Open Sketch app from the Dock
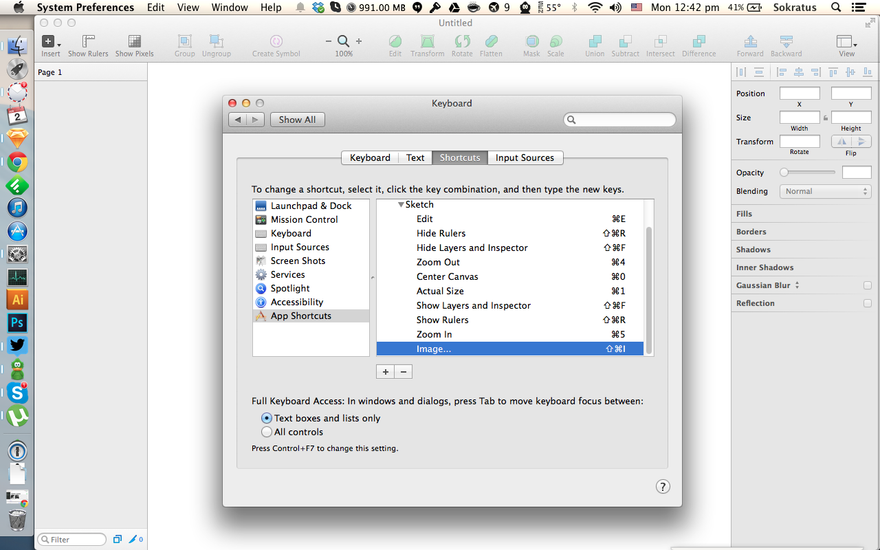 click(17, 138)
